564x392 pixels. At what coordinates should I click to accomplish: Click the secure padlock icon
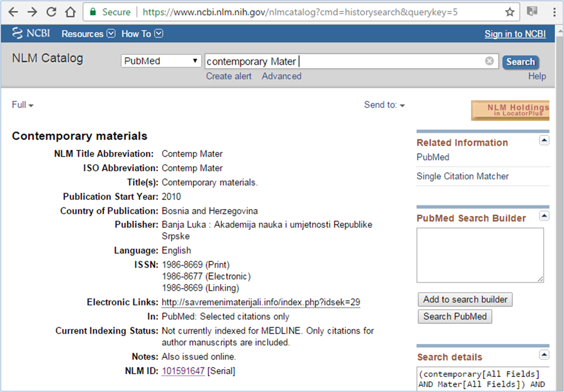tap(93, 12)
